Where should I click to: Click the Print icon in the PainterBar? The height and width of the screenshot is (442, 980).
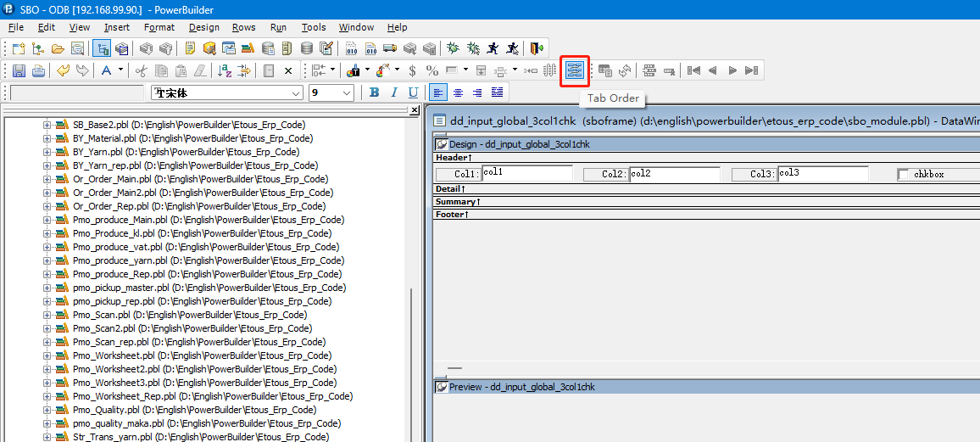point(39,70)
